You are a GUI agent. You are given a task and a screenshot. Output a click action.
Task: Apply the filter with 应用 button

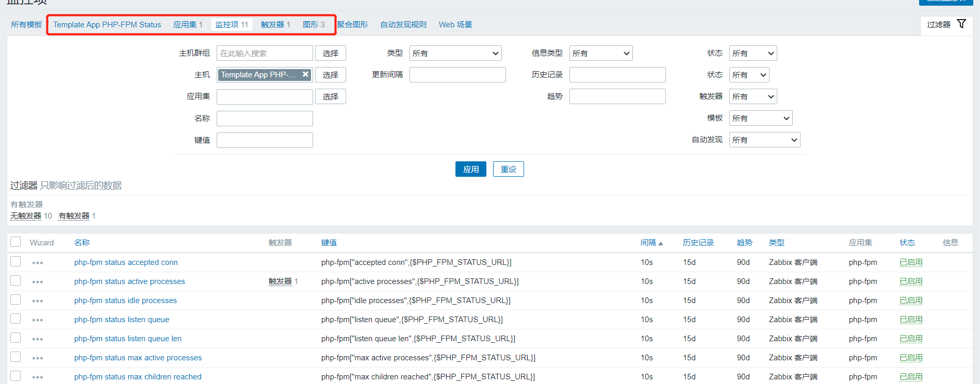pos(471,169)
